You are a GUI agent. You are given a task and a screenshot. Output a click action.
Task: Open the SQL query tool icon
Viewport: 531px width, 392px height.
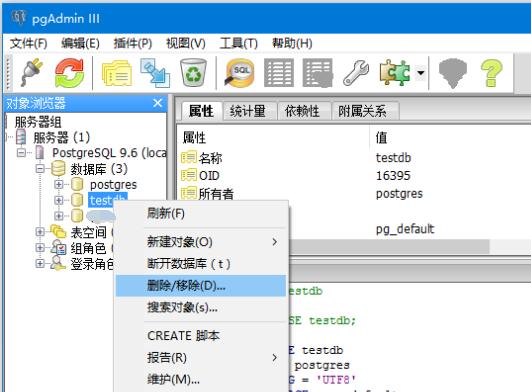tap(239, 72)
